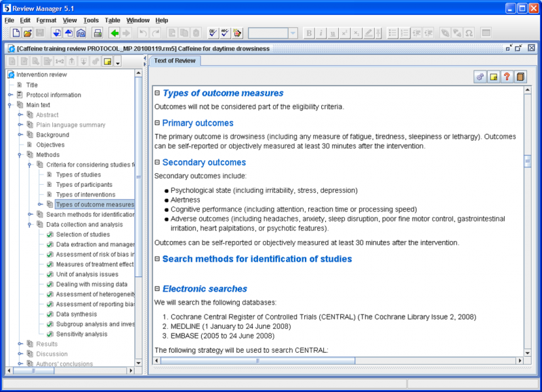The image size is (542, 392).
Task: Click the New document toolbar icon
Action: click(x=16, y=33)
